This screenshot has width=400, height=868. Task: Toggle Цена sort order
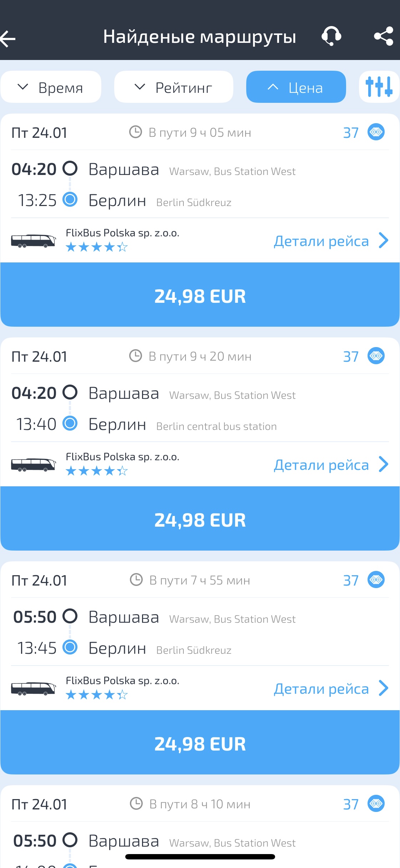(296, 87)
